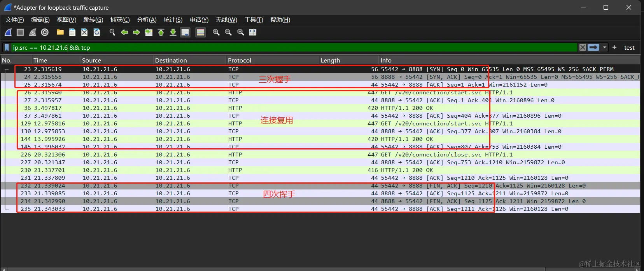This screenshot has height=271, width=644.
Task: Select packet 230 with length 416
Action: pyautogui.click(x=320, y=170)
